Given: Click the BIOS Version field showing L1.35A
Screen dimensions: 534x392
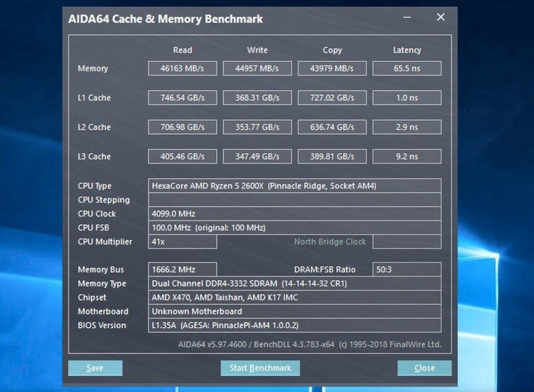Looking at the screenshot, I should pyautogui.click(x=294, y=326).
